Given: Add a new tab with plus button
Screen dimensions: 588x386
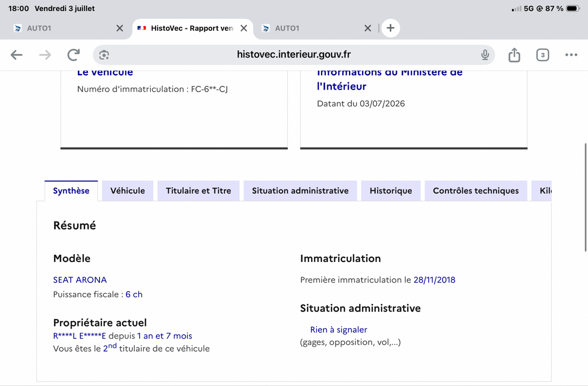Looking at the screenshot, I should [x=391, y=28].
